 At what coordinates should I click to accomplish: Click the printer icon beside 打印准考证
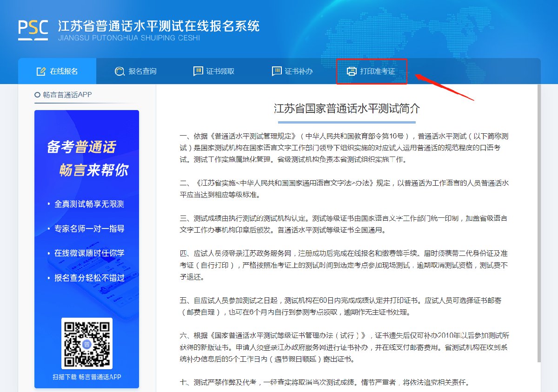point(352,72)
